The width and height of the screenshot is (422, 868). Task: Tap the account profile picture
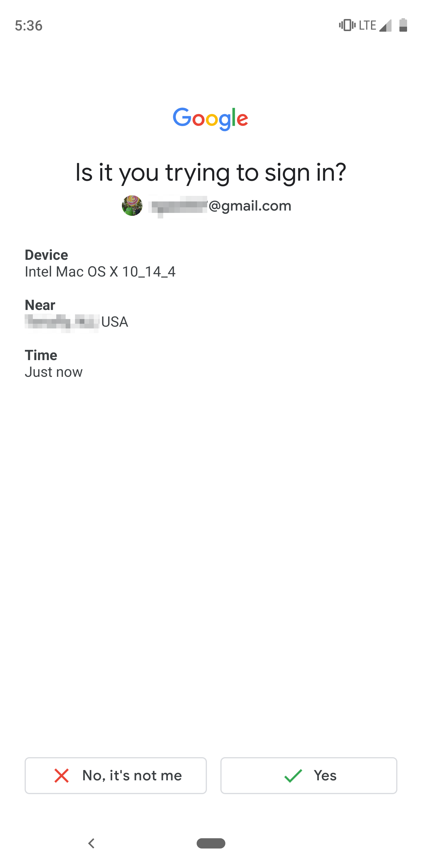132,206
